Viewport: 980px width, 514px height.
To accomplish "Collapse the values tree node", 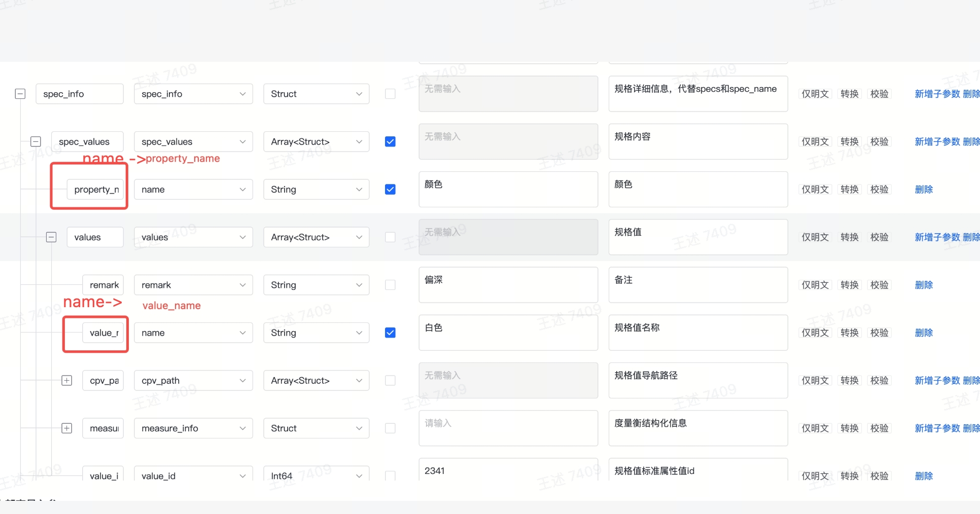I will click(x=51, y=237).
